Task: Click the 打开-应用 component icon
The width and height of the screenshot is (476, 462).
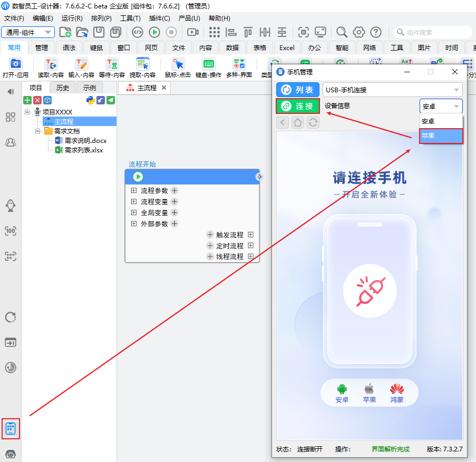Action: pyautogui.click(x=15, y=68)
